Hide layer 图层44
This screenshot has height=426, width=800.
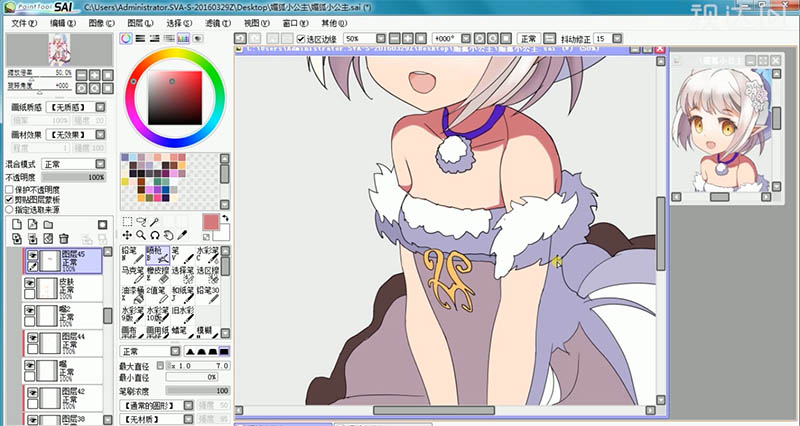point(32,337)
